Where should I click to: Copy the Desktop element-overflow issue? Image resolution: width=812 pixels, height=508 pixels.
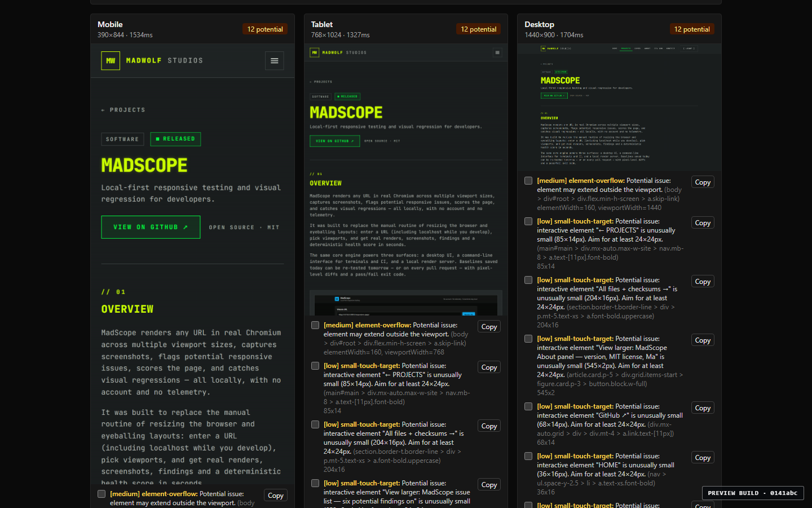[x=703, y=182]
